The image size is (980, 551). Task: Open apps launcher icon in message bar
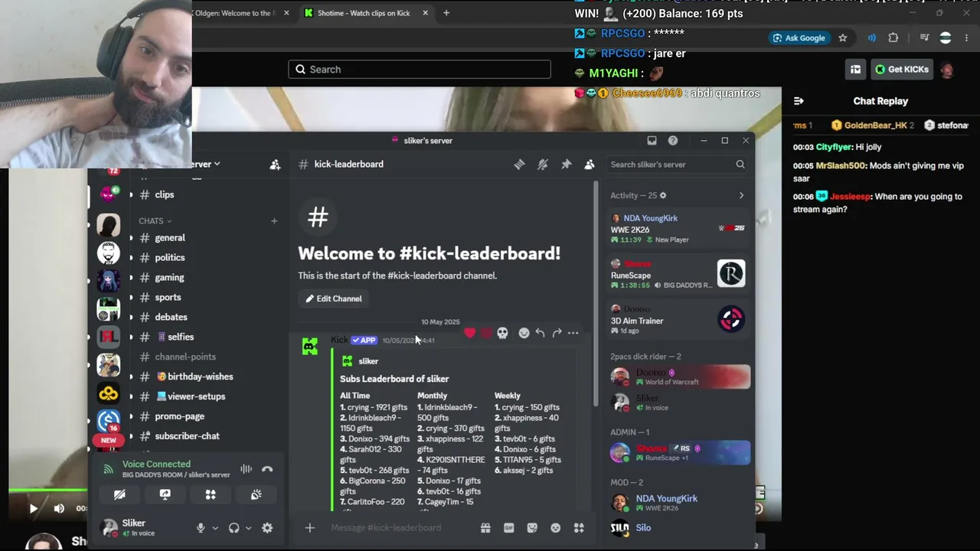coord(579,528)
